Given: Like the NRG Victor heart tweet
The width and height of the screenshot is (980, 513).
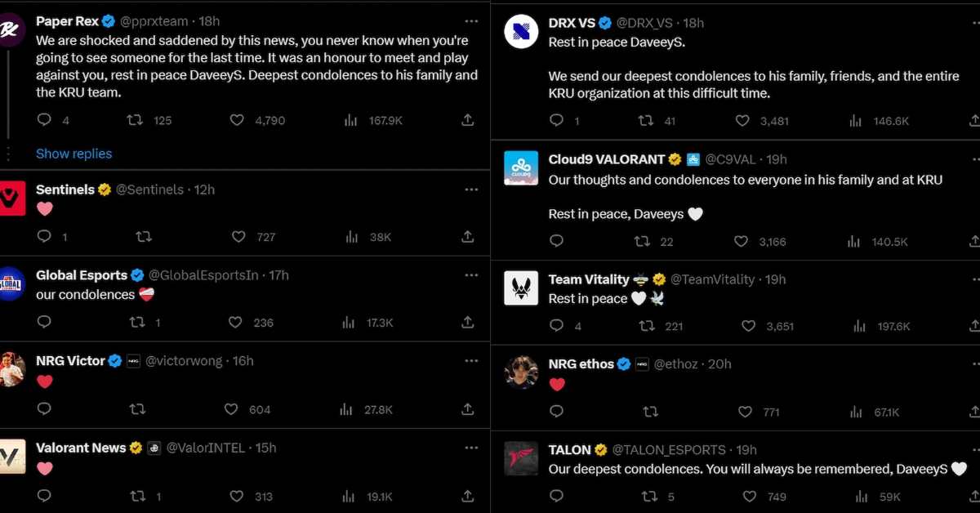Looking at the screenshot, I should coord(231,409).
